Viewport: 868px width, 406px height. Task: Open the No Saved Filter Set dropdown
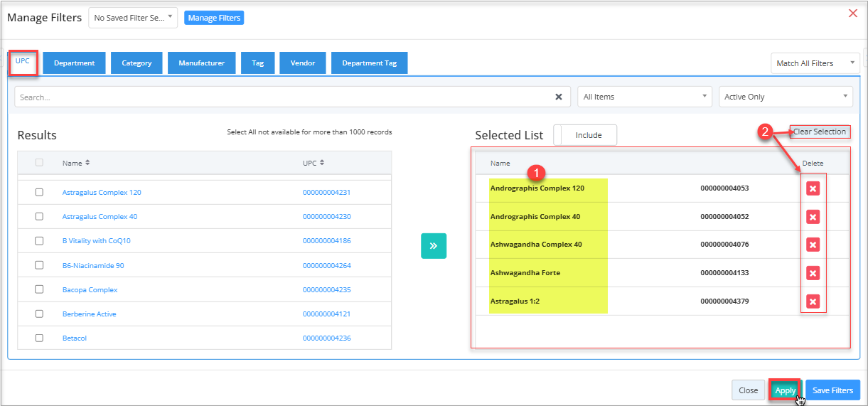click(x=133, y=18)
